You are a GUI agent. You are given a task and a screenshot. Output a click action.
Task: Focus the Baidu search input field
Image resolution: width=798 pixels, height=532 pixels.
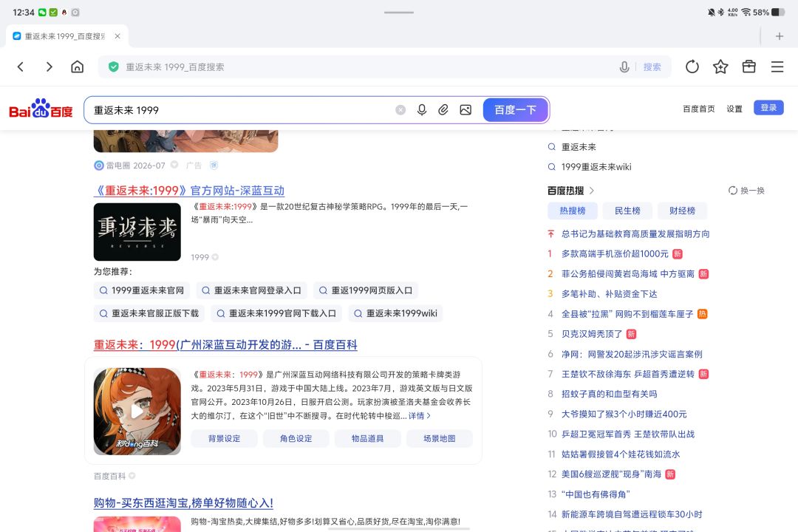(x=239, y=110)
